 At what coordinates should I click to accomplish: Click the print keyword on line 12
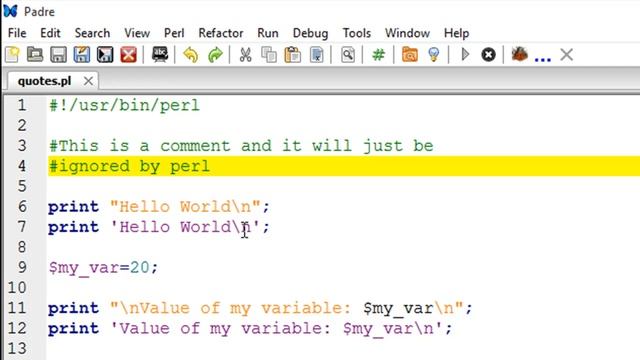(73, 329)
